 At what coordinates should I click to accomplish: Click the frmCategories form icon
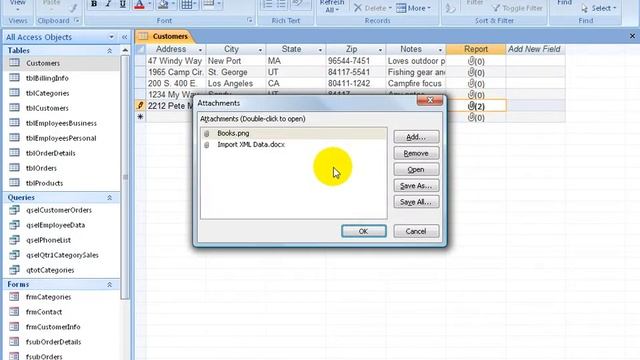tap(14, 297)
